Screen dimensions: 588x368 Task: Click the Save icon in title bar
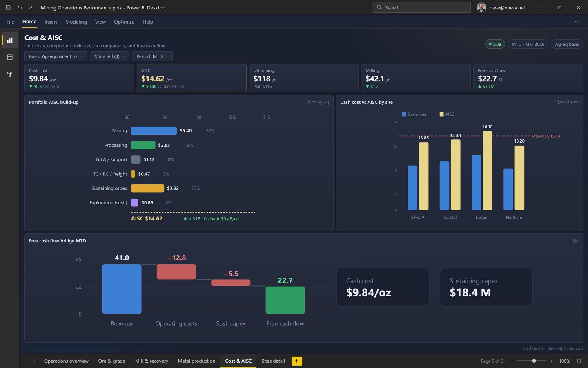8,7
